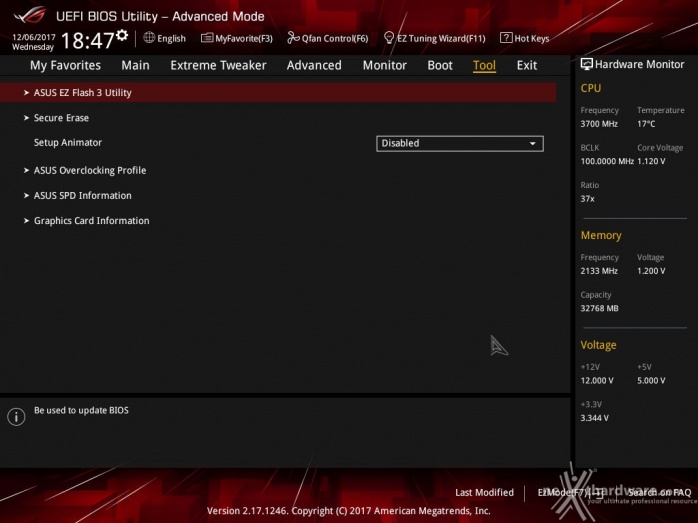Go to the Exit tab
Viewport: 698px width, 523px height.
pos(527,65)
